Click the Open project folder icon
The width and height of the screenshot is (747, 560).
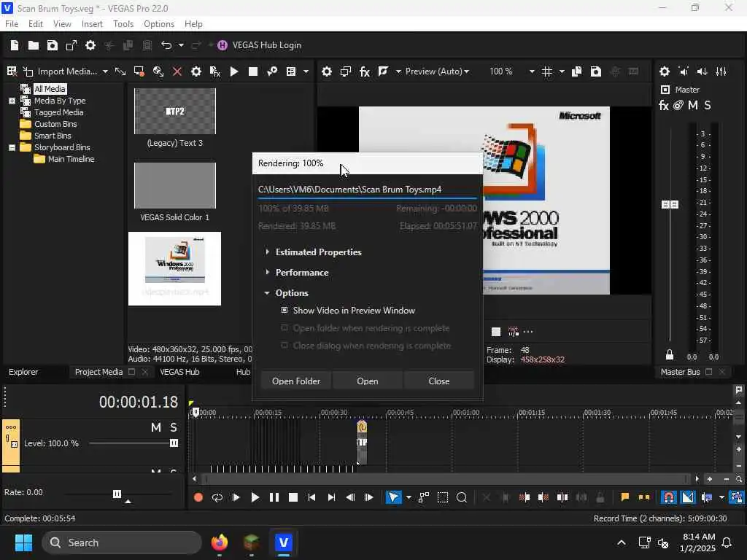click(x=34, y=45)
